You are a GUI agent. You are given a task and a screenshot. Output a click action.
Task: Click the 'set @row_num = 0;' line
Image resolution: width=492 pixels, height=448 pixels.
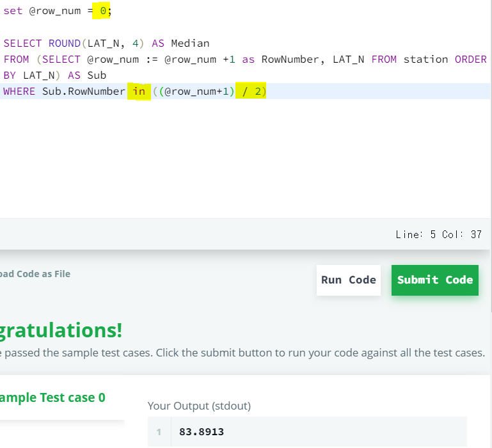click(58, 11)
